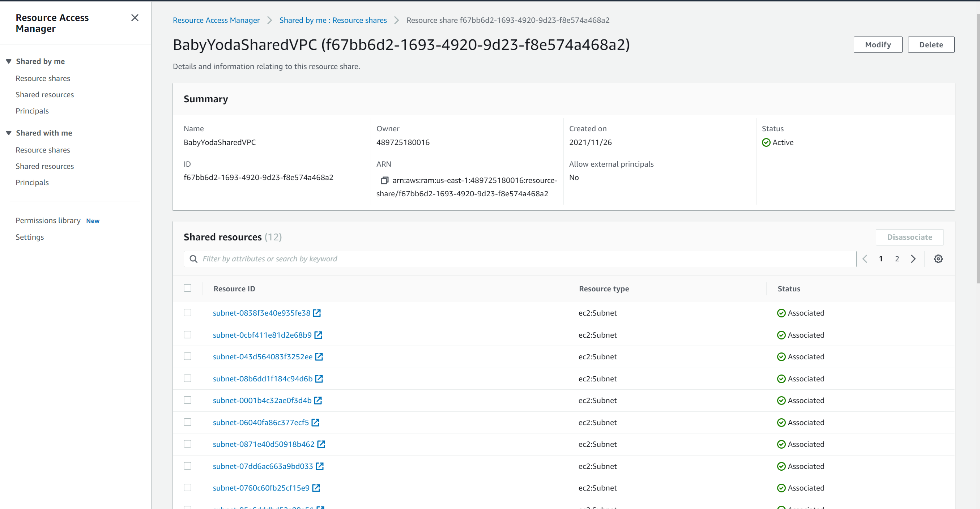980x509 pixels.
Task: Open subnet-07dd6ac663a9bd033 link
Action: tap(263, 466)
